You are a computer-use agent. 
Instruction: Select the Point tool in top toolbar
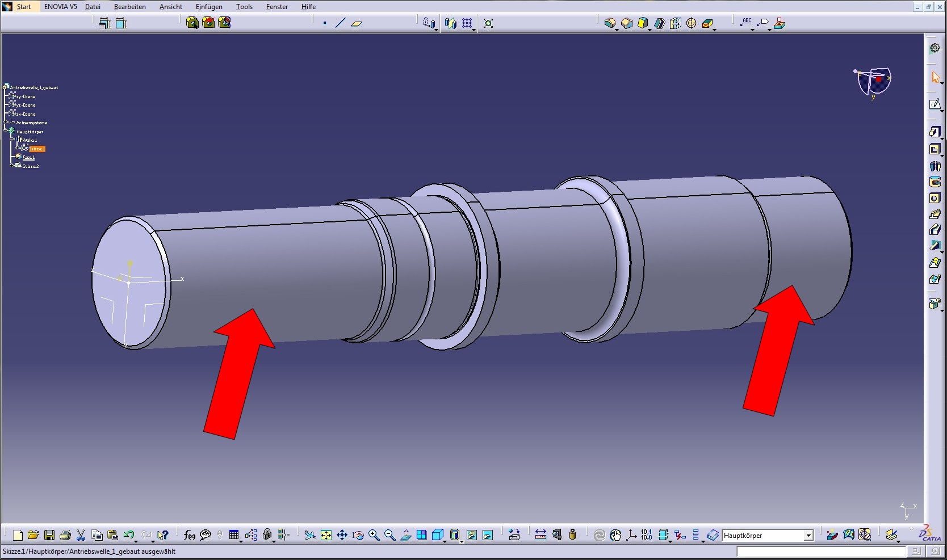pos(325,23)
